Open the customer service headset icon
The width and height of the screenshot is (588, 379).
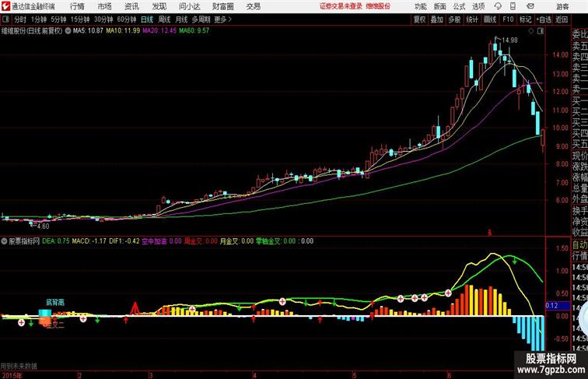pos(498,6)
